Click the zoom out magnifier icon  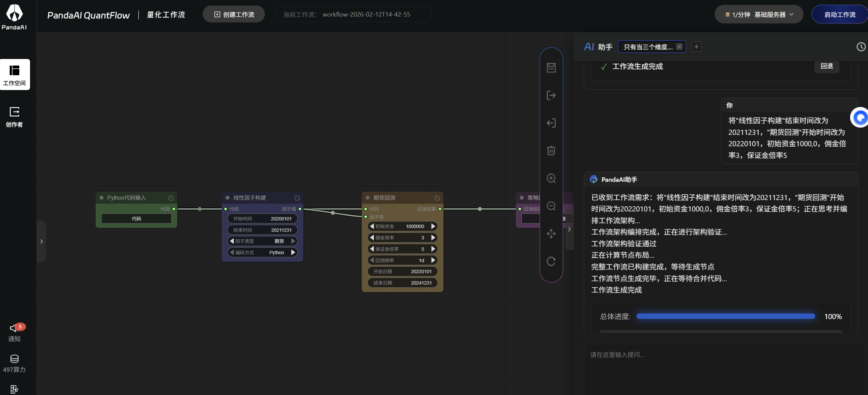551,206
